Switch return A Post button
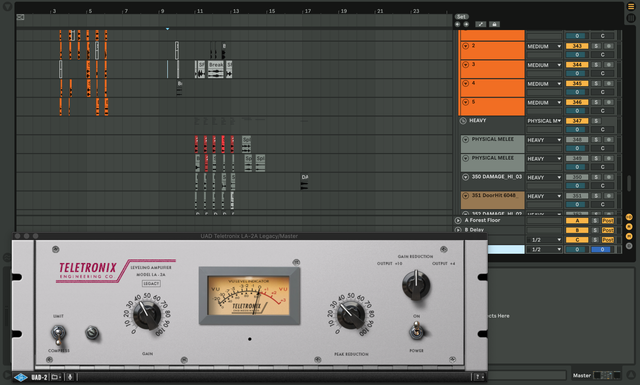 click(608, 220)
